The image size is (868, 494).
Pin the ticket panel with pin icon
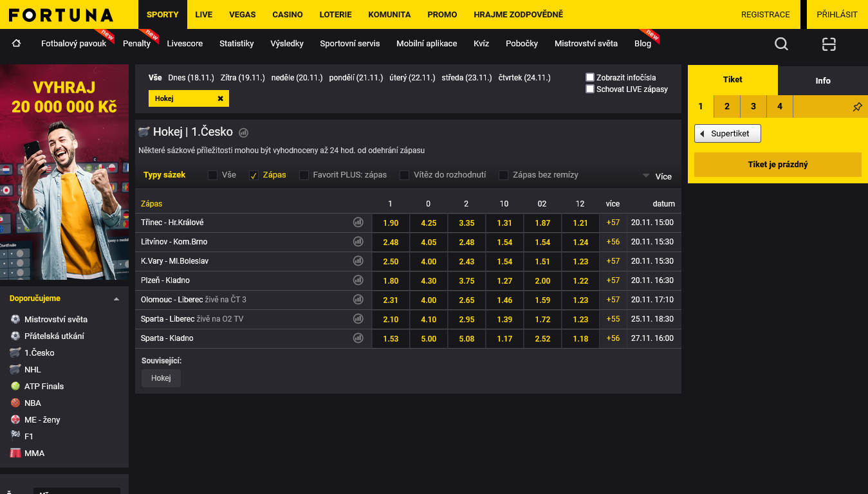coord(857,107)
